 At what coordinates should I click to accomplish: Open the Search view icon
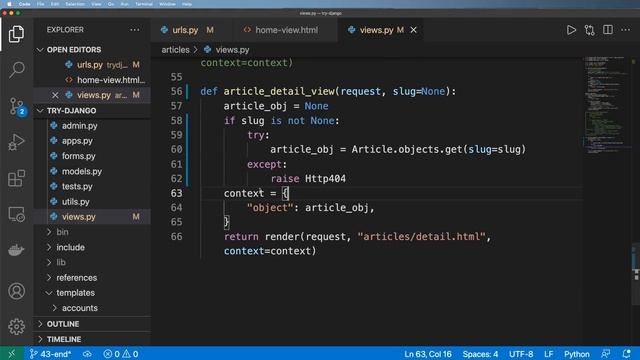[x=16, y=70]
